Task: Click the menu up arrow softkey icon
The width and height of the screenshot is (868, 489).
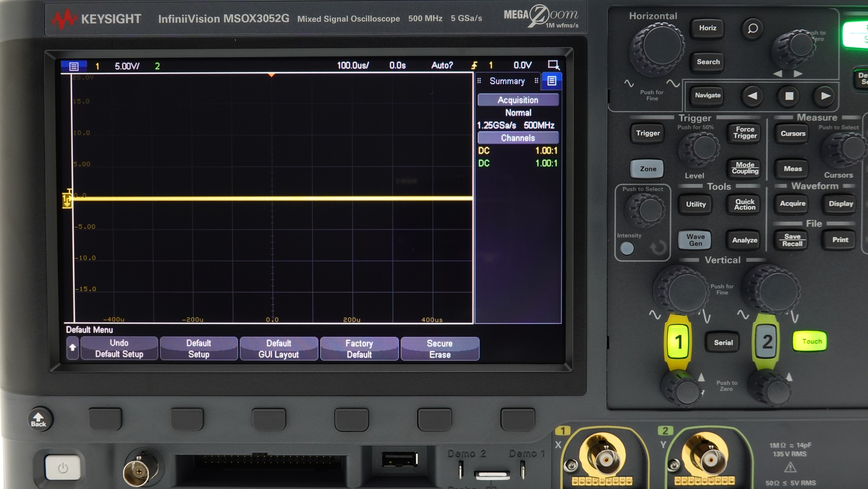Action: point(72,348)
